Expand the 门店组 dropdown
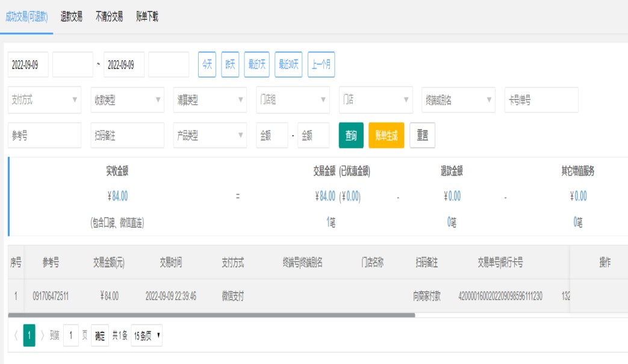 (293, 100)
